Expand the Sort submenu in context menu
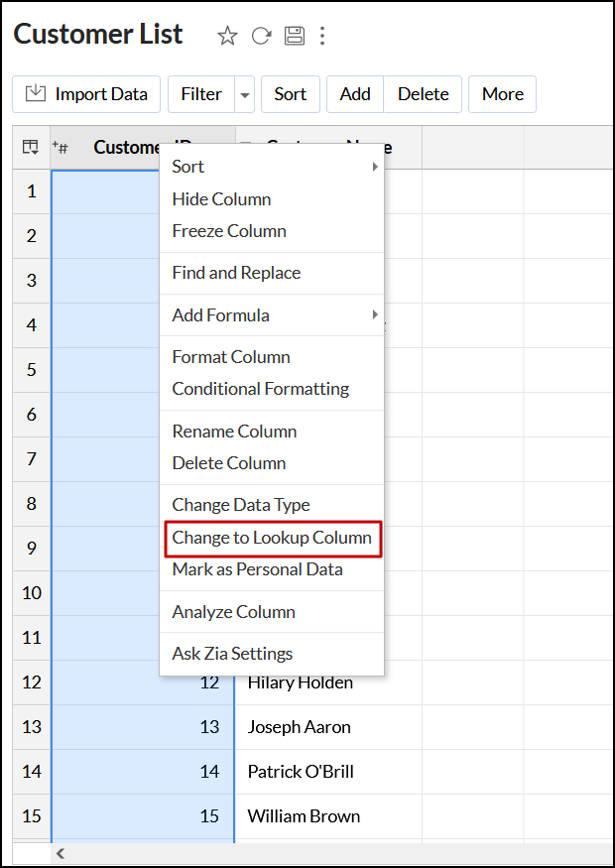 [271, 167]
